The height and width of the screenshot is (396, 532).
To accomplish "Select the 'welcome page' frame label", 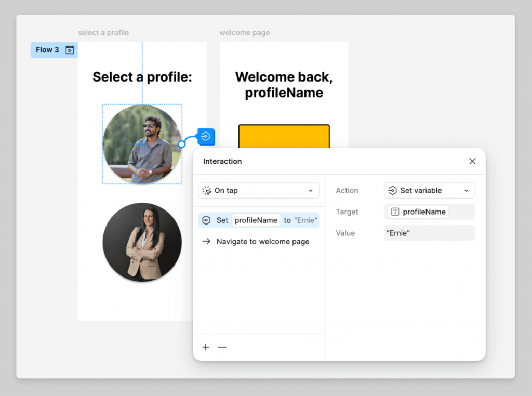I will coord(245,33).
